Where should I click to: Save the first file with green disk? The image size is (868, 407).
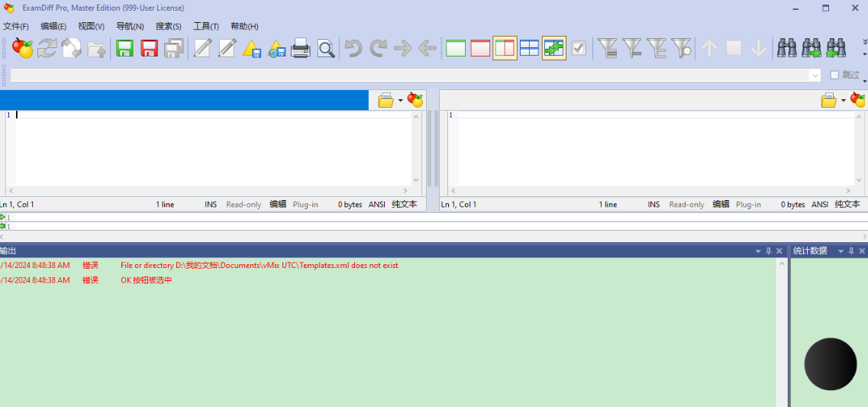coord(124,49)
